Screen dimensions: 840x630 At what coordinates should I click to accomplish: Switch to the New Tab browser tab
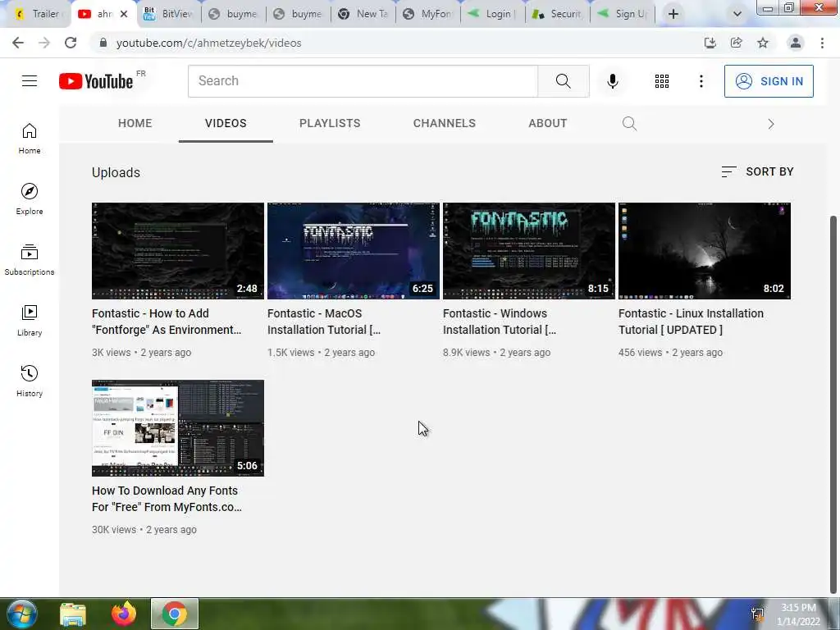363,14
